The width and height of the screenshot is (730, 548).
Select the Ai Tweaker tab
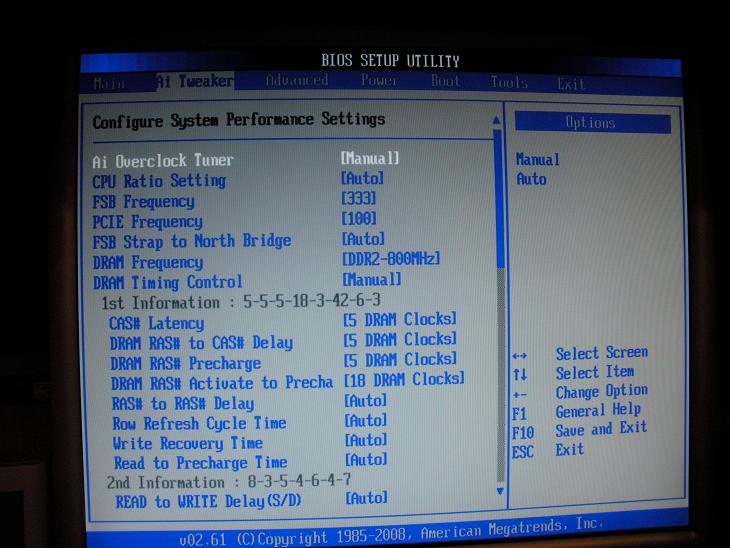(x=195, y=81)
